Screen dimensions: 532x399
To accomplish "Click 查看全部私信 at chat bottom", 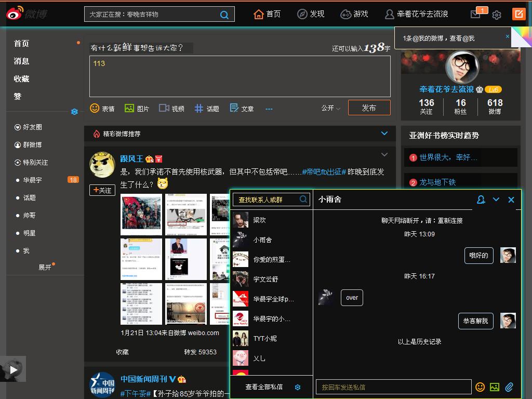I will click(x=264, y=387).
